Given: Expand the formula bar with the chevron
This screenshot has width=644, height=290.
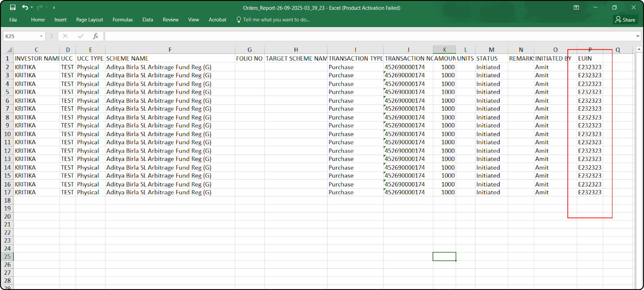Looking at the screenshot, I should [x=638, y=36].
